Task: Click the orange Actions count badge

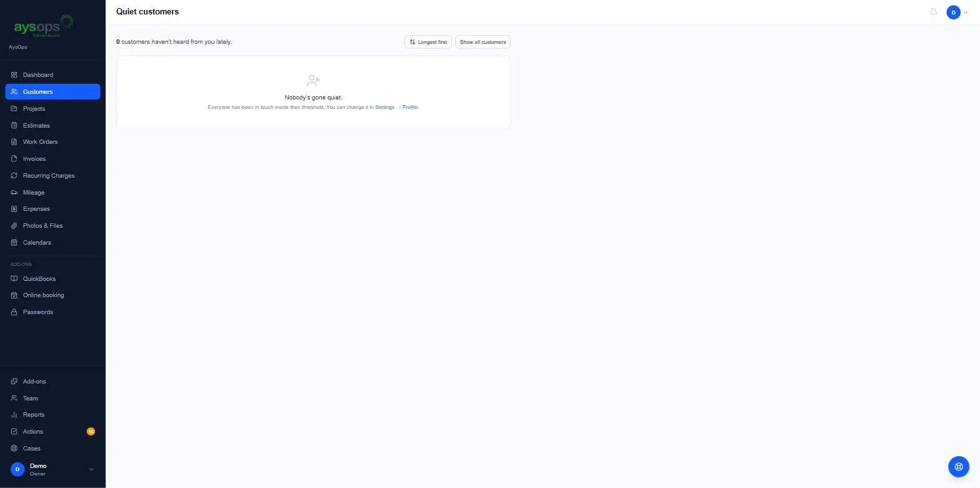Action: 91,432
